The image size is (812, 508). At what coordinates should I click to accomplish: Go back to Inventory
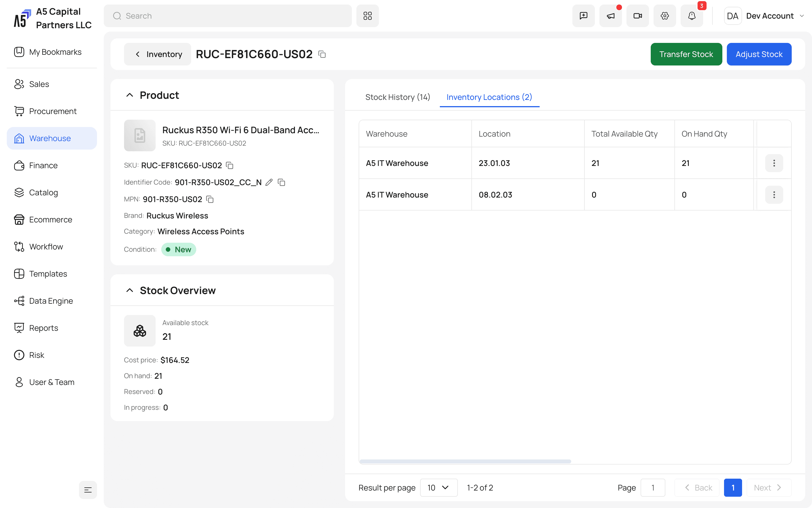157,54
